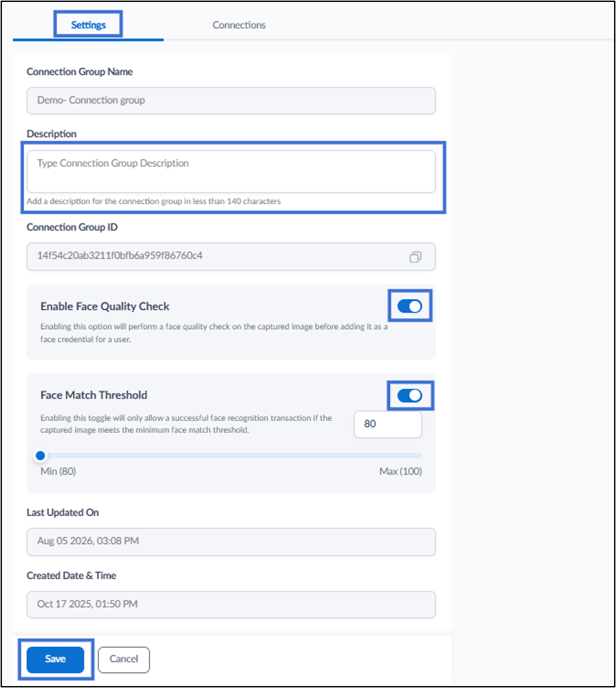Focus the threshold value box showing 80

[387, 424]
